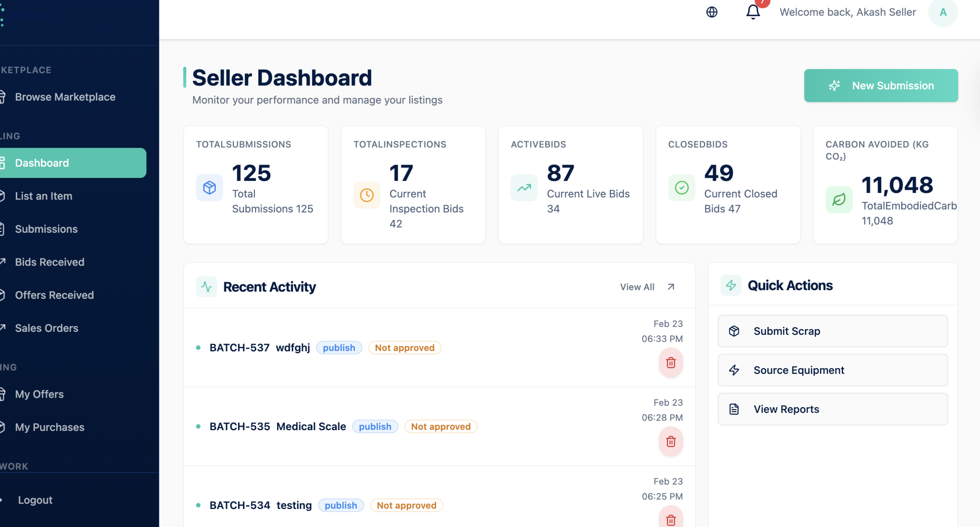980x527 pixels.
Task: Click the Active Bids trend icon
Action: [524, 188]
